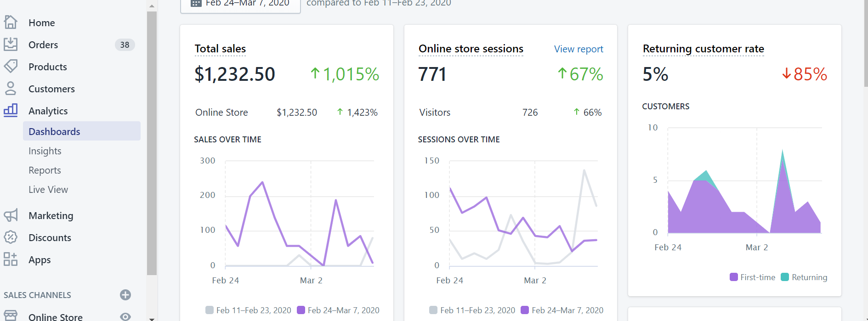Click the 1,015% total sales increase

coord(345,74)
